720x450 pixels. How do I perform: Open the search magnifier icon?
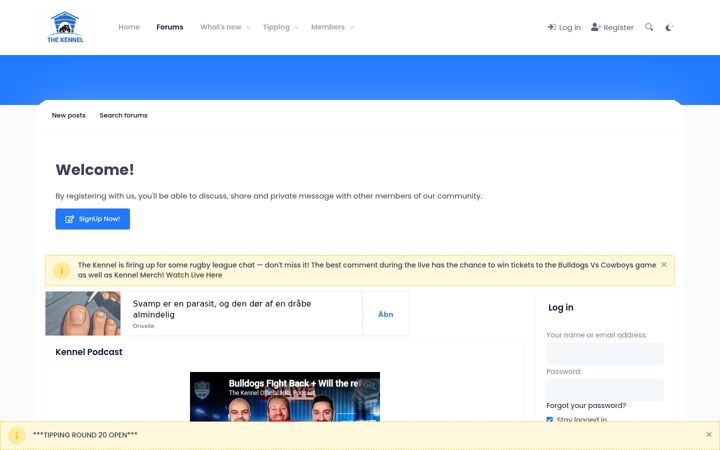(x=649, y=27)
